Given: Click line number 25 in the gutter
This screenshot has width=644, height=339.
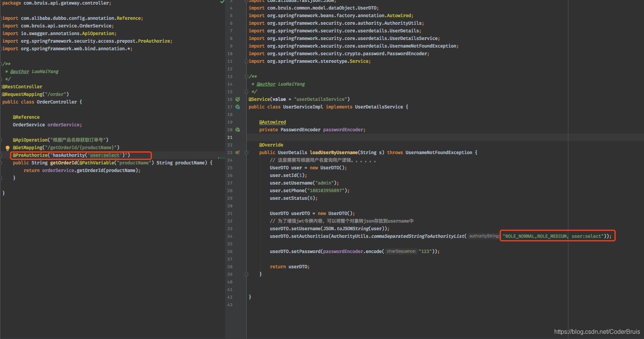Looking at the screenshot, I should pyautogui.click(x=230, y=168).
